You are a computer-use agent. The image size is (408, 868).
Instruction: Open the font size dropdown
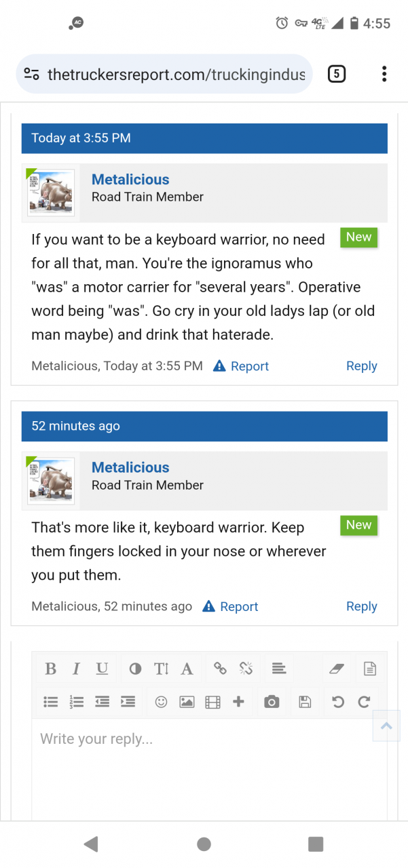point(161,669)
